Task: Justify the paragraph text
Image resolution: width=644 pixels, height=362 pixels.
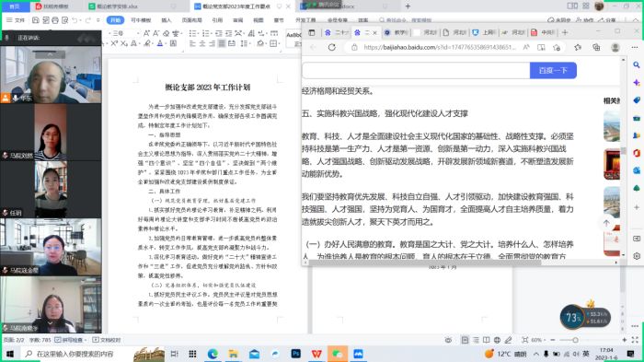Action: coord(222,43)
